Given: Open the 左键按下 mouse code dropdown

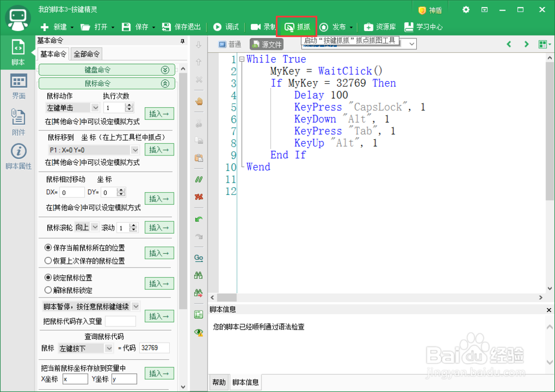Looking at the screenshot, I should [x=109, y=348].
